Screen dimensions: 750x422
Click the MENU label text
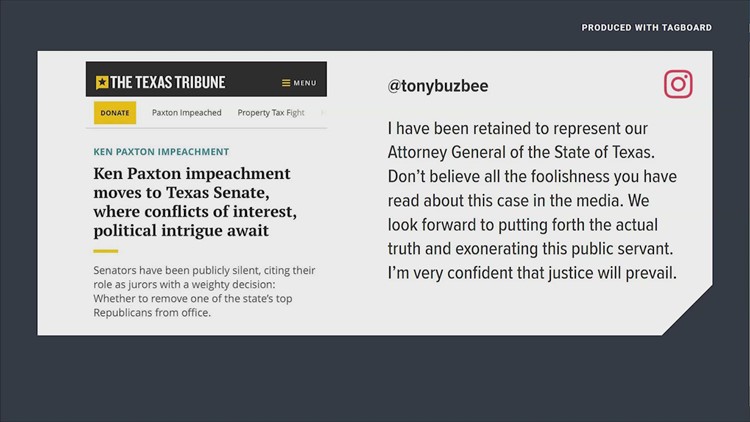coord(305,83)
